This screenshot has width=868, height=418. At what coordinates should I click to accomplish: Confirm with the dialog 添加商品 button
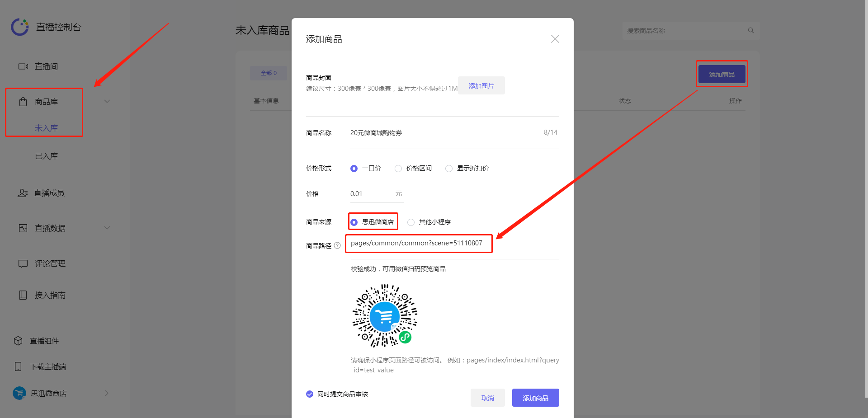click(535, 398)
